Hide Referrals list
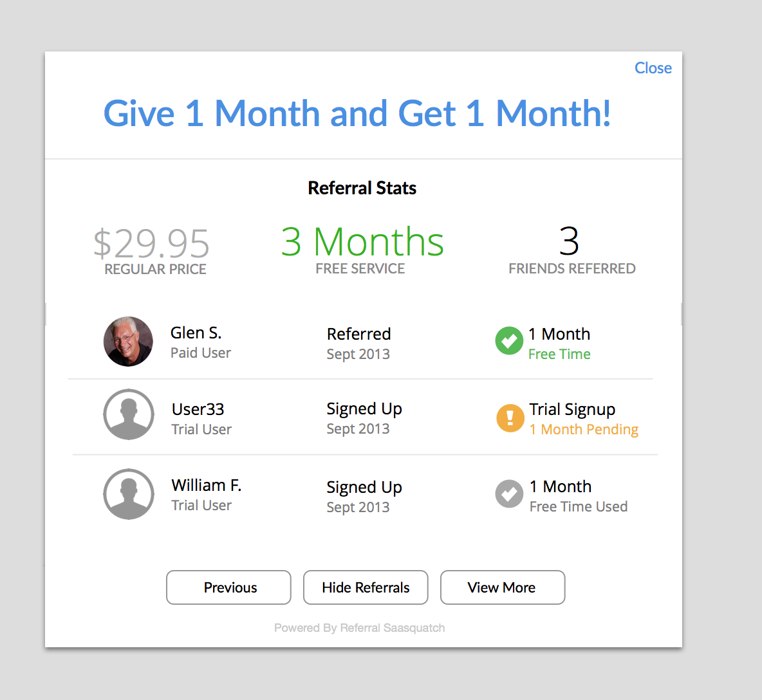Image resolution: width=762 pixels, height=700 pixels. (x=366, y=587)
